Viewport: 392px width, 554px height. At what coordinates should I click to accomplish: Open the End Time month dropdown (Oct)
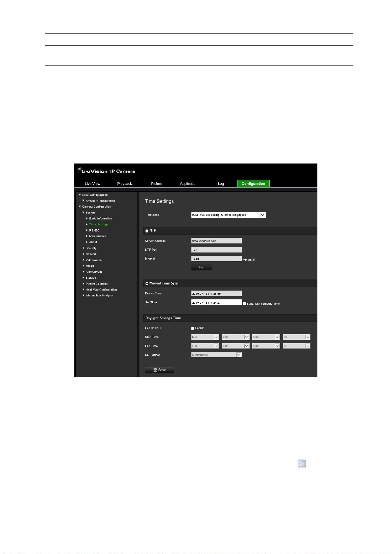[205, 346]
